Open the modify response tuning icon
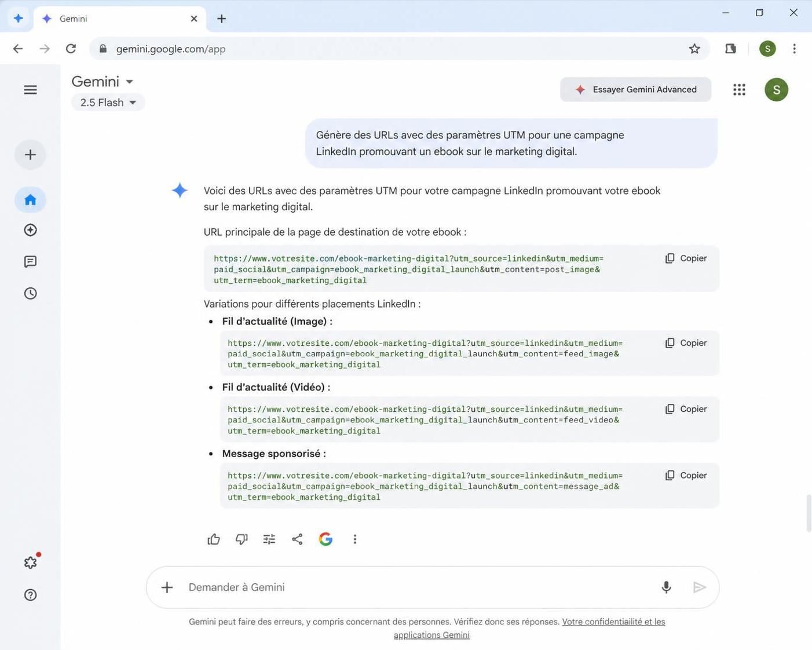 [269, 539]
